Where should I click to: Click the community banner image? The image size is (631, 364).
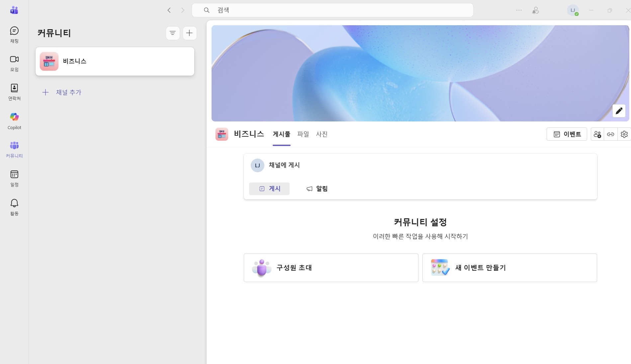click(x=420, y=73)
